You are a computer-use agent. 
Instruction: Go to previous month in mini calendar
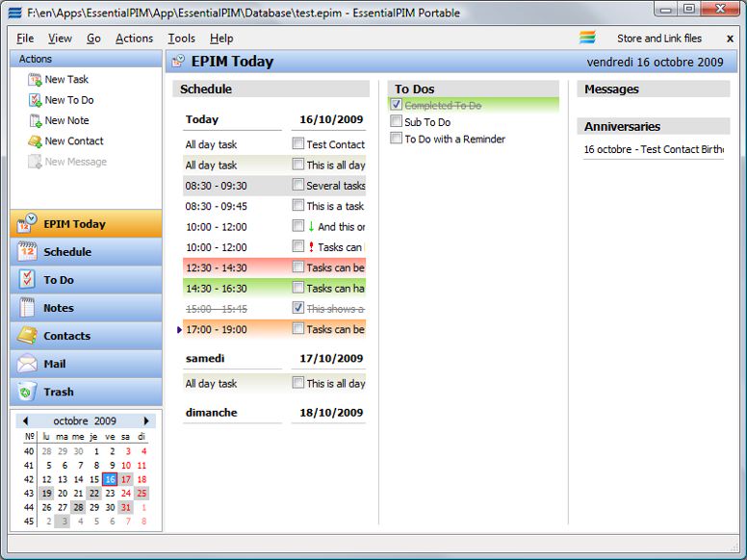(x=25, y=421)
